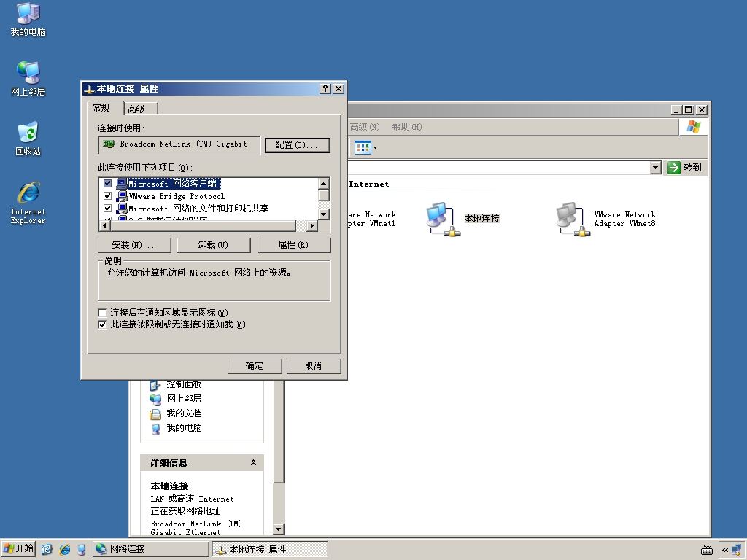Click components list scroll right arrow

click(x=312, y=226)
